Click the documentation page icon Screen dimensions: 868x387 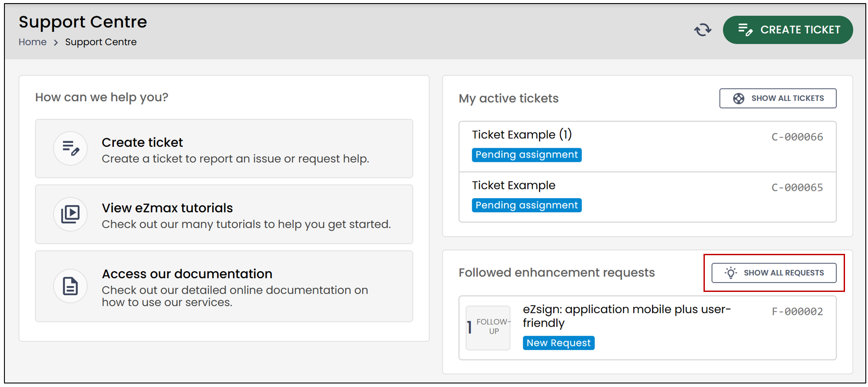point(70,286)
